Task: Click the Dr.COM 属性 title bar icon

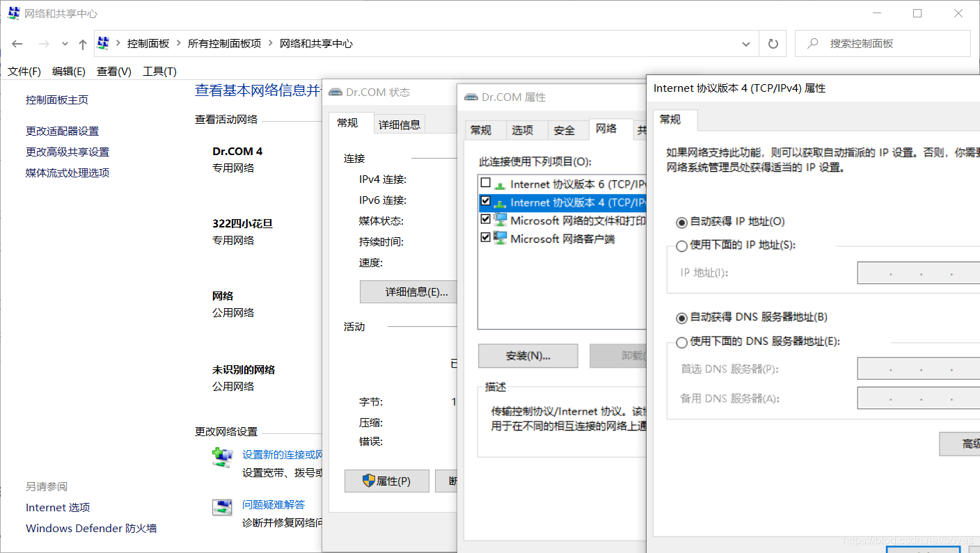Action: (471, 97)
